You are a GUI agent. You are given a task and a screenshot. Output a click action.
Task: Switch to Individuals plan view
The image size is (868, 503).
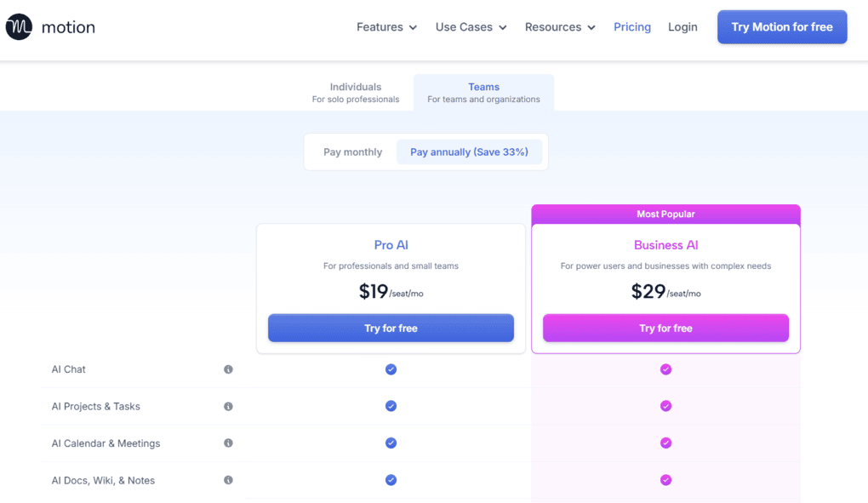[356, 92]
